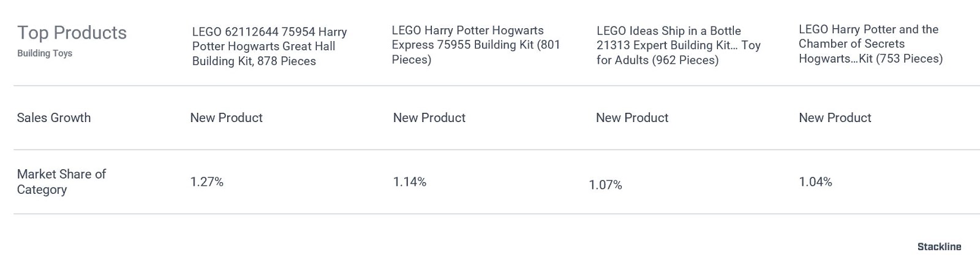Open LEGO Hogwarts Express 75955 product title
This screenshot has width=980, height=260.
point(476,45)
